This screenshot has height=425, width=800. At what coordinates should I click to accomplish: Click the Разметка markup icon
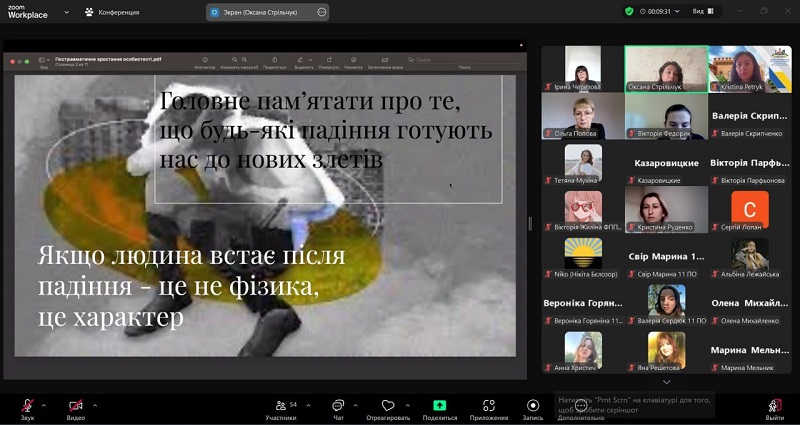point(354,60)
